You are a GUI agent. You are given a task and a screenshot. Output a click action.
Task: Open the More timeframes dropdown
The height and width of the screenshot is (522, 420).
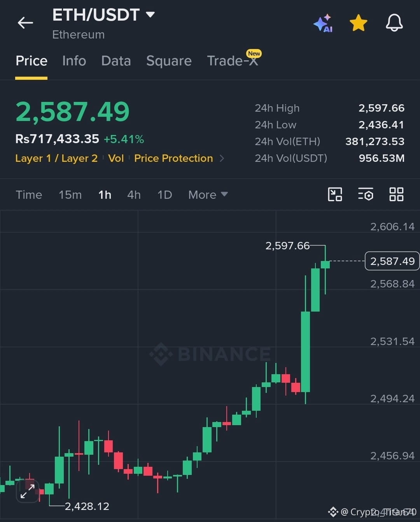click(x=208, y=194)
